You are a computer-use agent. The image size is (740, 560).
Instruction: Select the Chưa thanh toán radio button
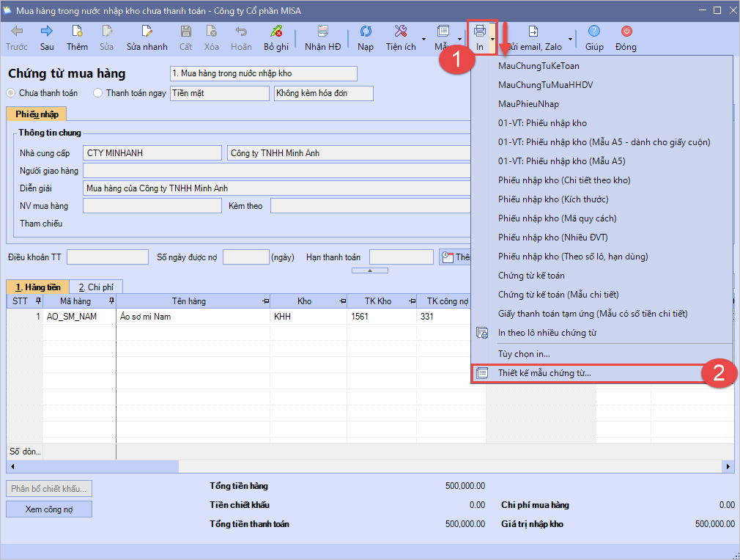coord(11,93)
